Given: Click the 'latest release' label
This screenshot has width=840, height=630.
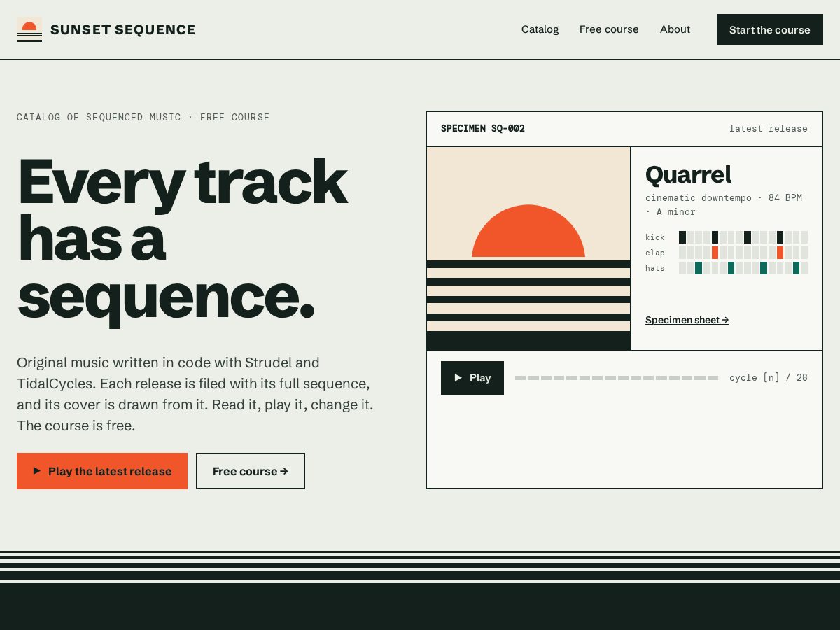Looking at the screenshot, I should coord(769,128).
